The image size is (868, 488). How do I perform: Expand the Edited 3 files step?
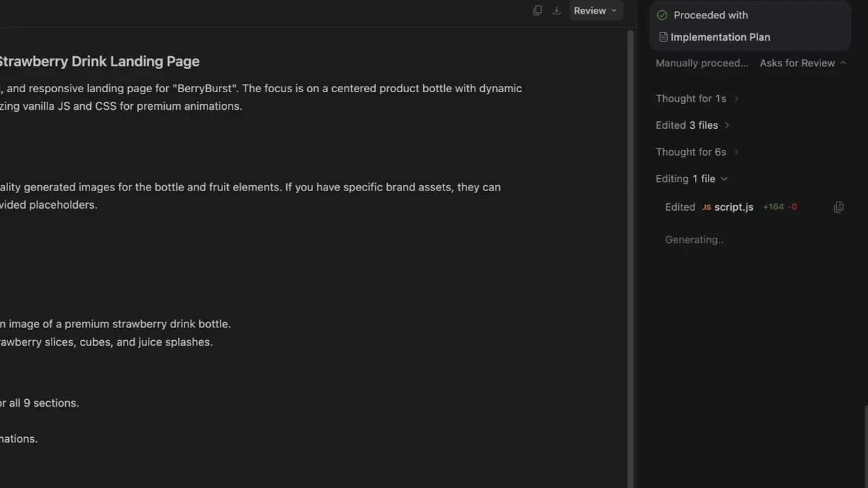click(692, 125)
